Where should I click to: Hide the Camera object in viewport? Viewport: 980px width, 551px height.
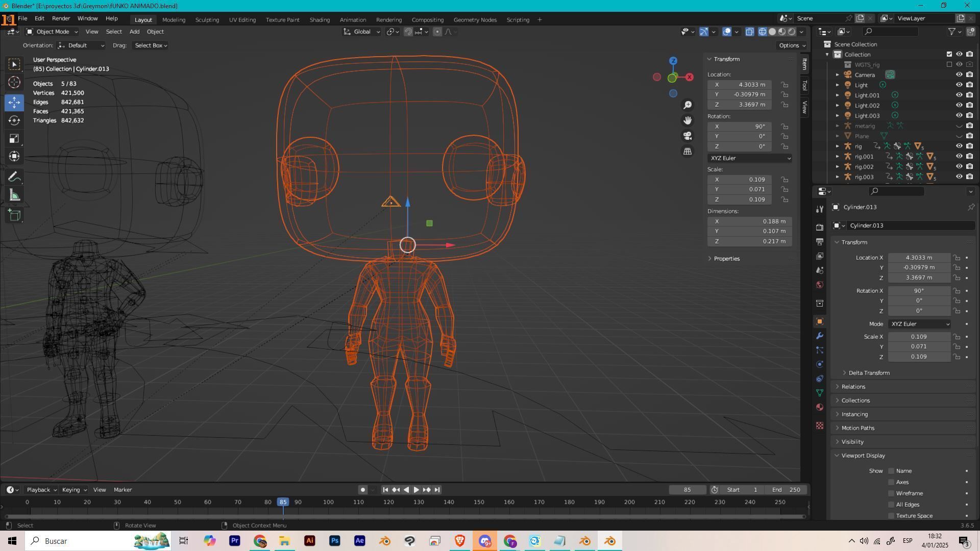[959, 74]
